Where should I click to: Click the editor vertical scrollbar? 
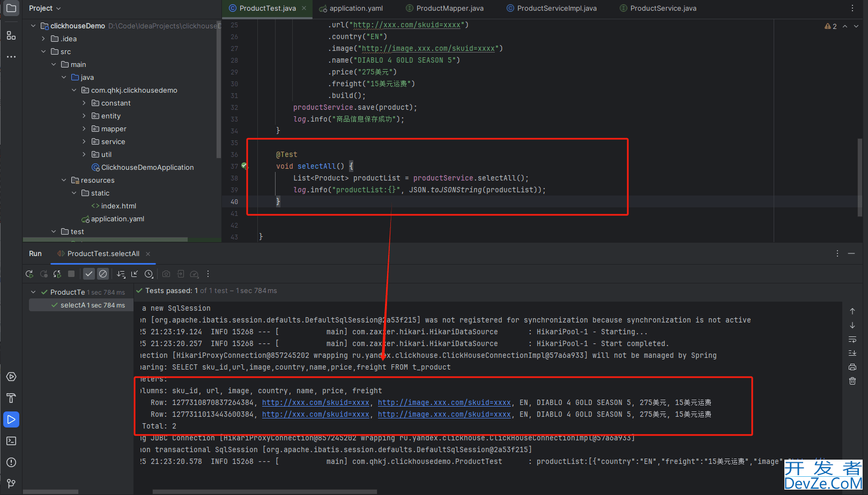[860, 177]
